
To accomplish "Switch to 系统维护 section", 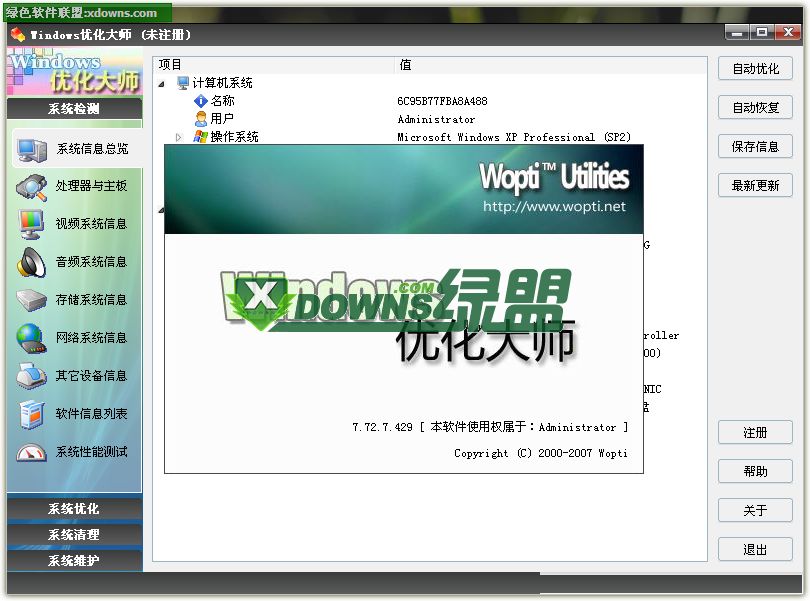I will click(x=74, y=560).
